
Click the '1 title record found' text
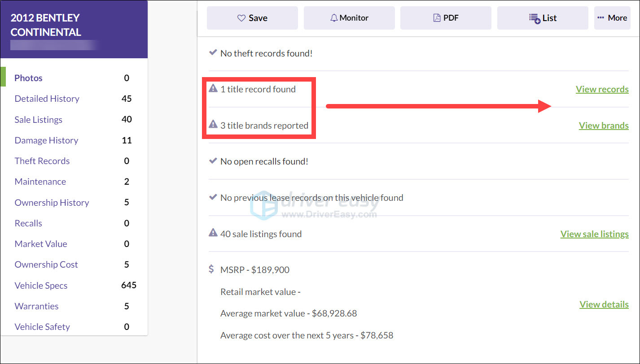tap(258, 89)
